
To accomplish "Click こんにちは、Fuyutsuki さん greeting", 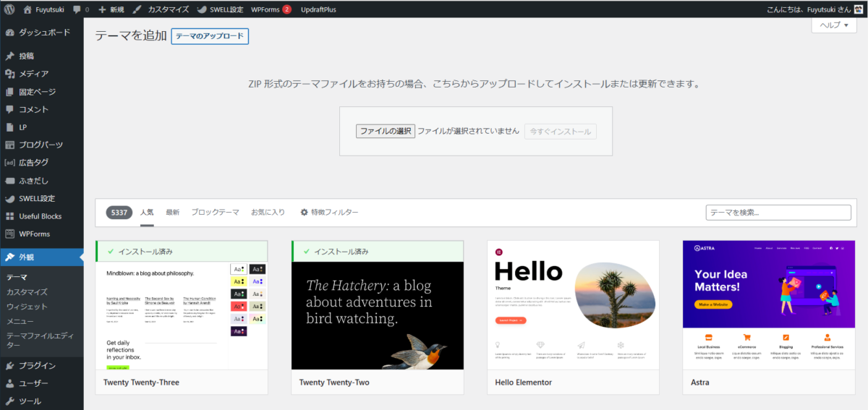I will (x=809, y=9).
